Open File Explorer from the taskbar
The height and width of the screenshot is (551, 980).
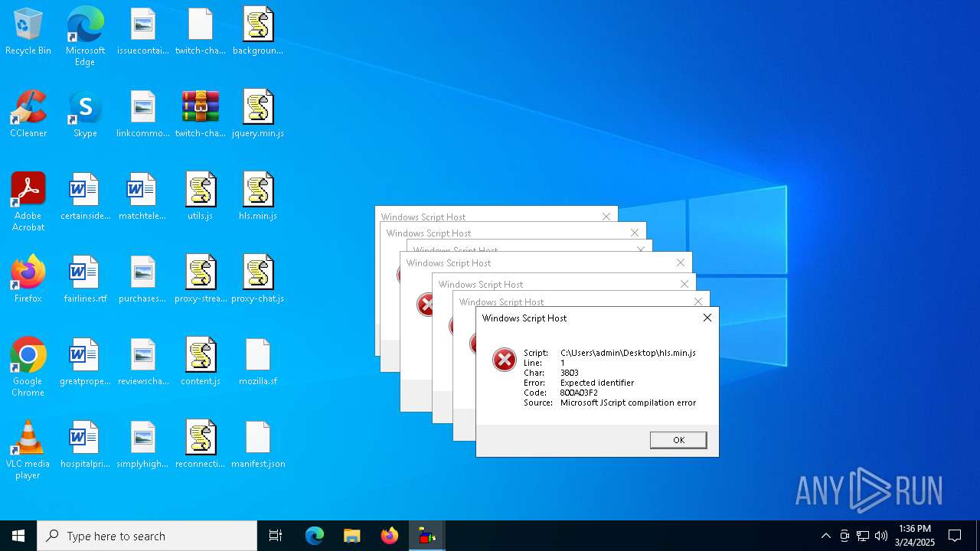click(x=352, y=536)
